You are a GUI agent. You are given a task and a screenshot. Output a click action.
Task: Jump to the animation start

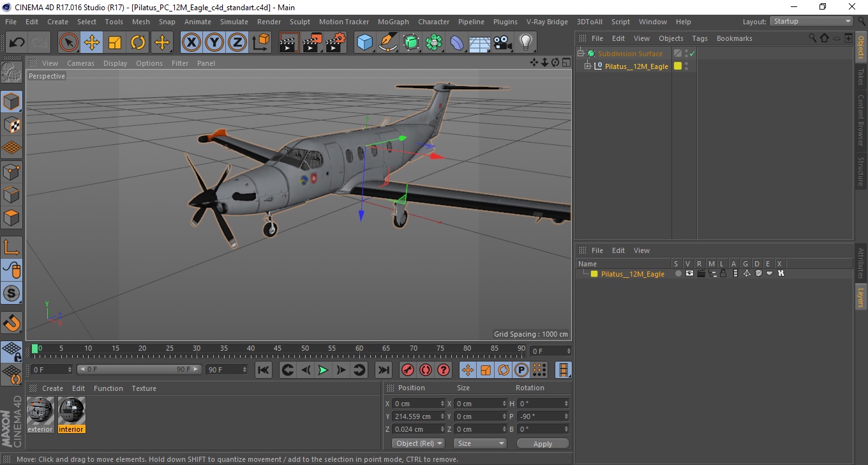(x=264, y=370)
